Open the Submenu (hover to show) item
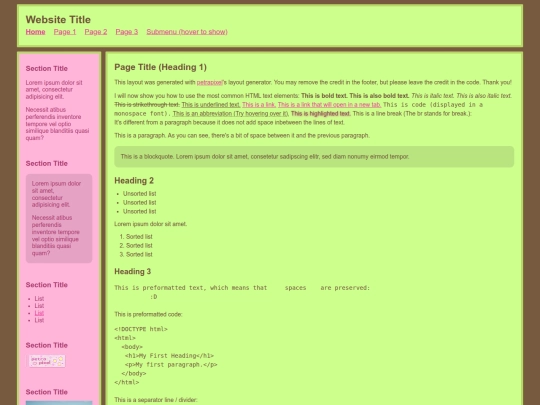Image resolution: width=540 pixels, height=405 pixels. point(187,32)
